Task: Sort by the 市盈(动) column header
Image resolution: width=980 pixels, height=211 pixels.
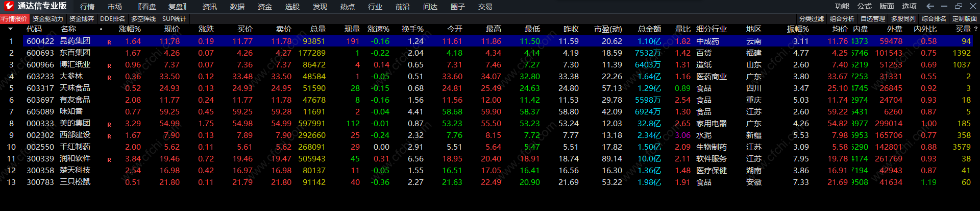Action: point(608,29)
